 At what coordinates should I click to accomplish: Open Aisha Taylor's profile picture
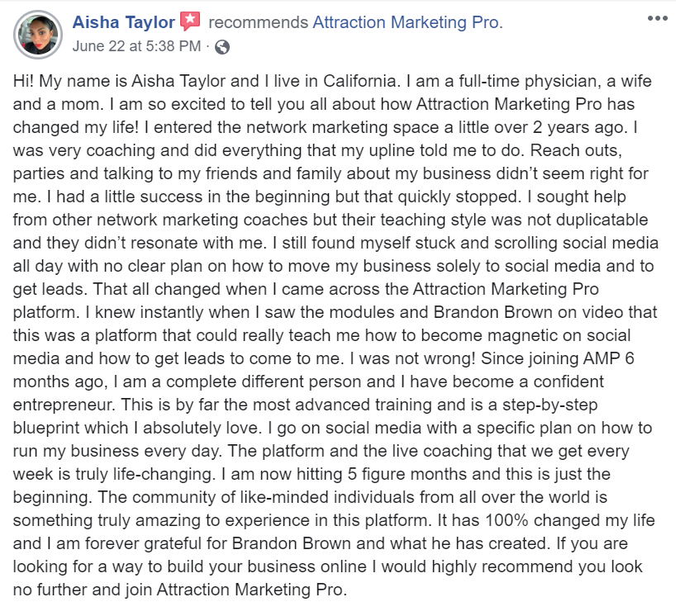[x=38, y=35]
